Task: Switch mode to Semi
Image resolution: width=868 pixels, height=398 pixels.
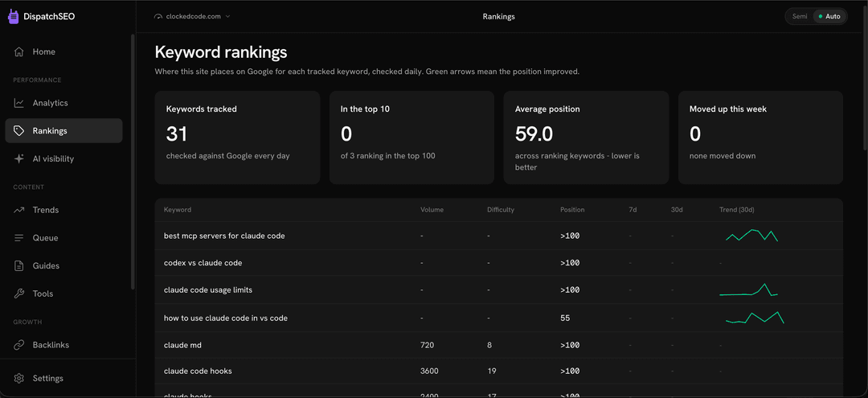Action: click(800, 17)
